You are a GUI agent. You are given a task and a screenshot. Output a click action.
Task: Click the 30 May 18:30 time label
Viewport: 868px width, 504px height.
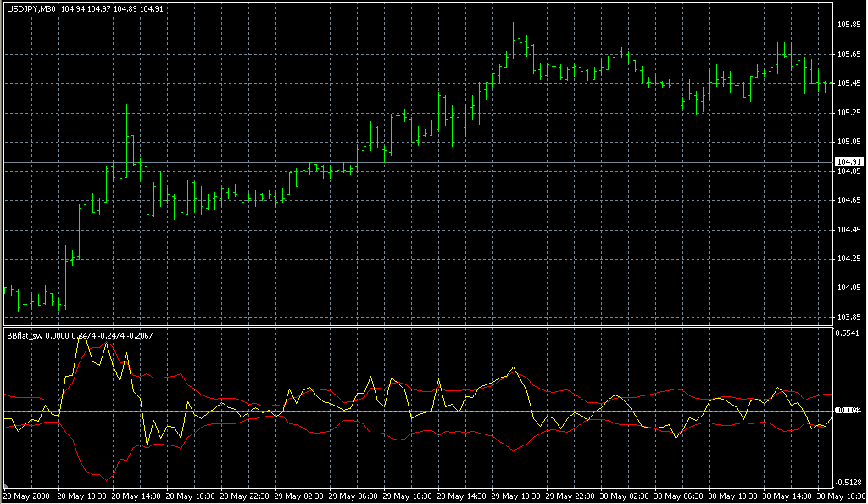(841, 496)
